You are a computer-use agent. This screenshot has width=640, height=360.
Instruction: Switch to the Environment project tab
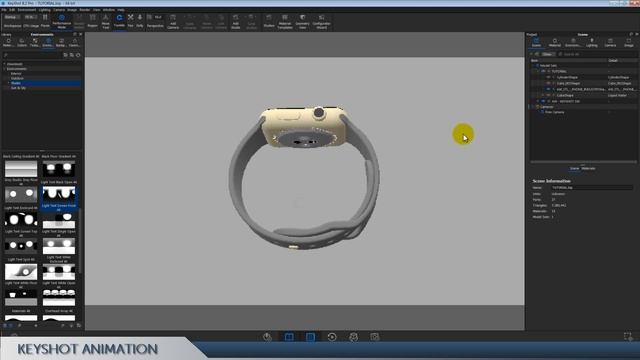coord(573,42)
